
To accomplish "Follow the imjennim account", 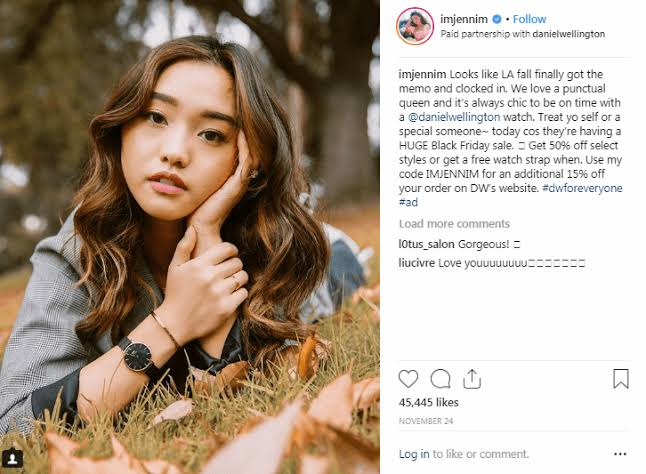I will tap(530, 19).
